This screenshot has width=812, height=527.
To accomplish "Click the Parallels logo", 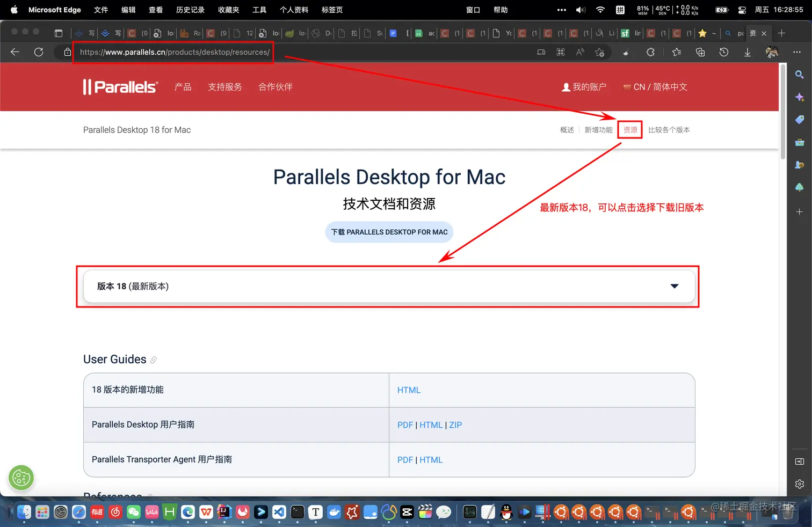I will click(x=121, y=87).
